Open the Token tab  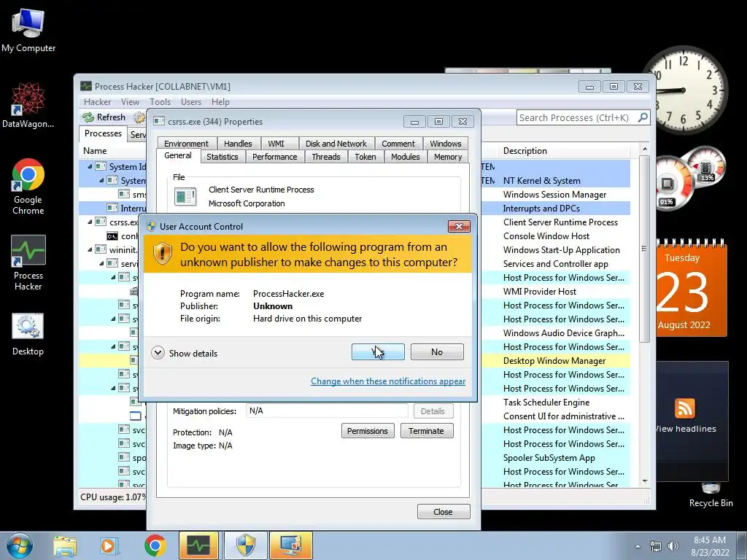(x=365, y=157)
